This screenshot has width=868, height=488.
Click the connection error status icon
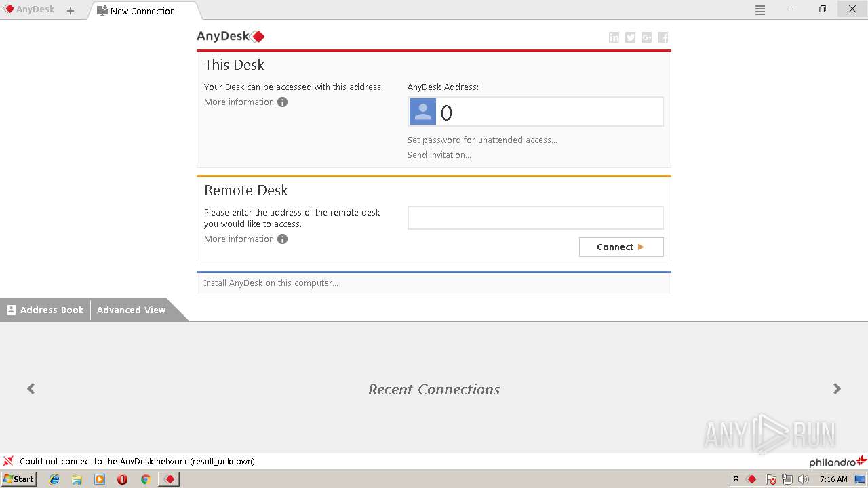point(8,461)
